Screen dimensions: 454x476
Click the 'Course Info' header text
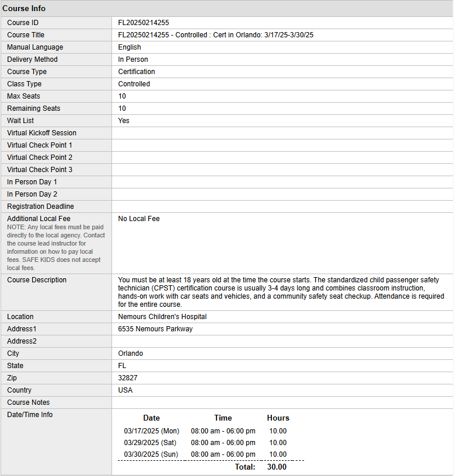pyautogui.click(x=24, y=9)
